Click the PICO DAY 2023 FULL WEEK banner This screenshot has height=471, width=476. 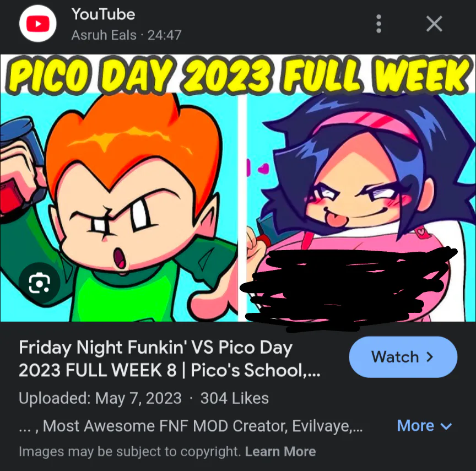[238, 74]
